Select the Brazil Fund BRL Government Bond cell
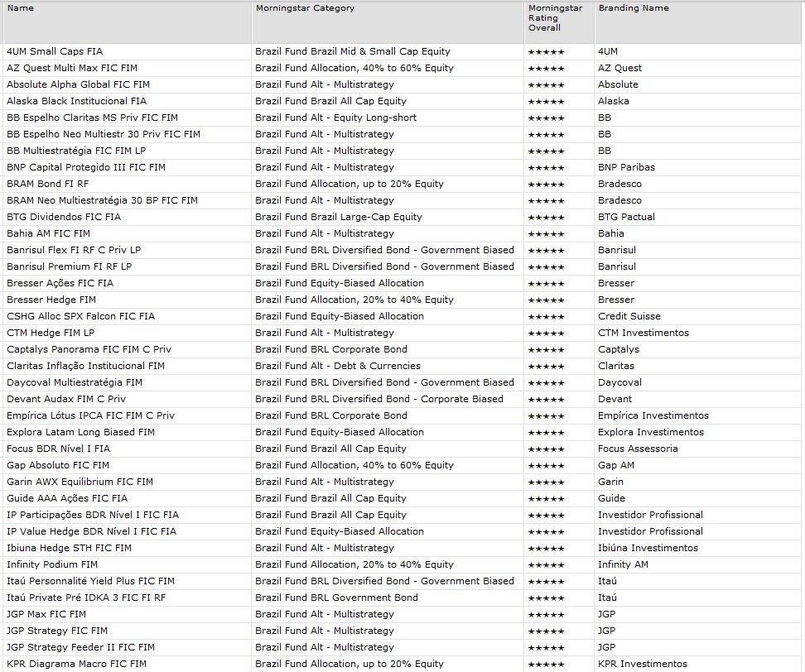The image size is (805, 672). (x=336, y=598)
